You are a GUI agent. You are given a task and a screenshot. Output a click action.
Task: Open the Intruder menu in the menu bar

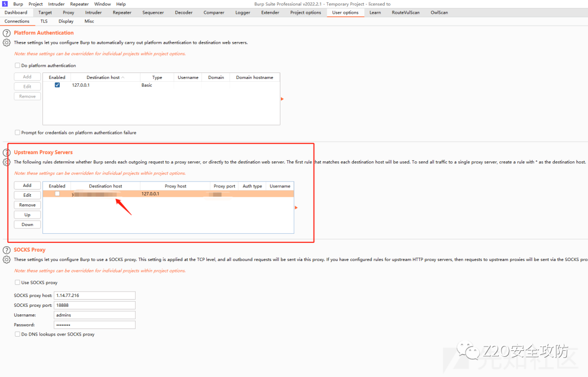click(x=56, y=4)
